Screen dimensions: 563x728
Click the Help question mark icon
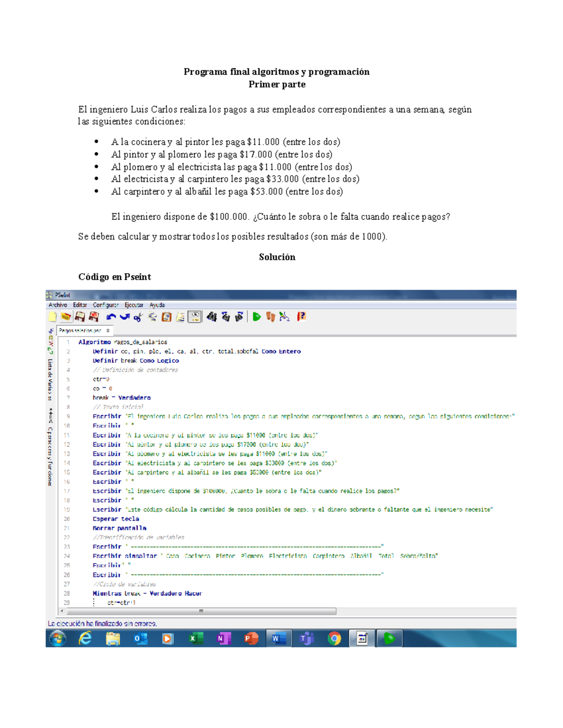pos(301,317)
